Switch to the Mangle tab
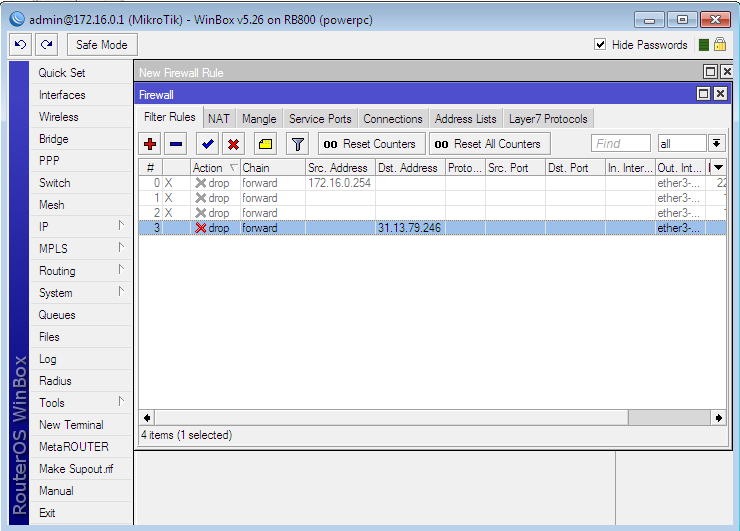Viewport: 740px width, 531px height. pyautogui.click(x=259, y=119)
